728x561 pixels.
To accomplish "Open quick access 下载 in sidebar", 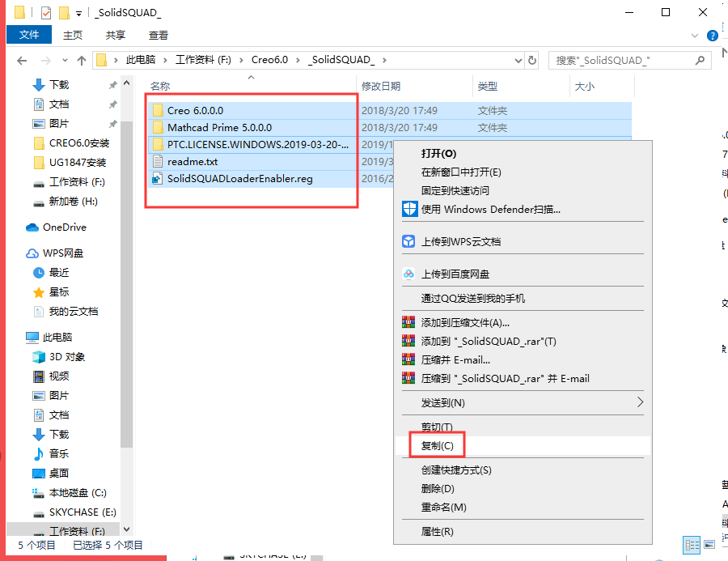I will point(59,84).
